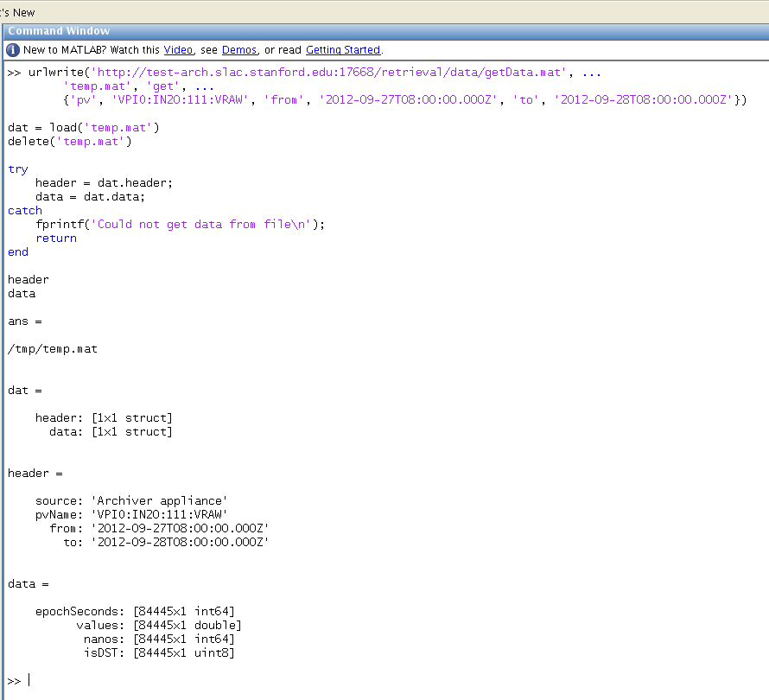Open the Demos link
Viewport: 769px width, 700px height.
tap(239, 50)
